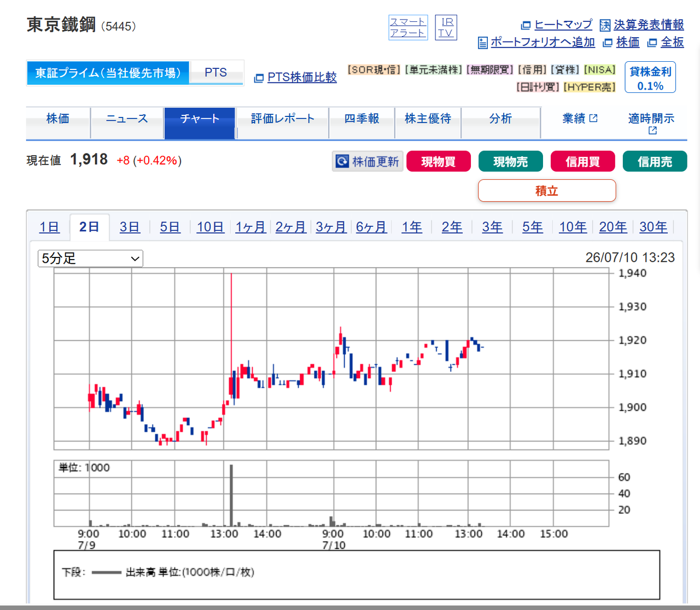The image size is (700, 610).
Task: Click ポートフォリオへ追加 link
Action: tap(542, 42)
